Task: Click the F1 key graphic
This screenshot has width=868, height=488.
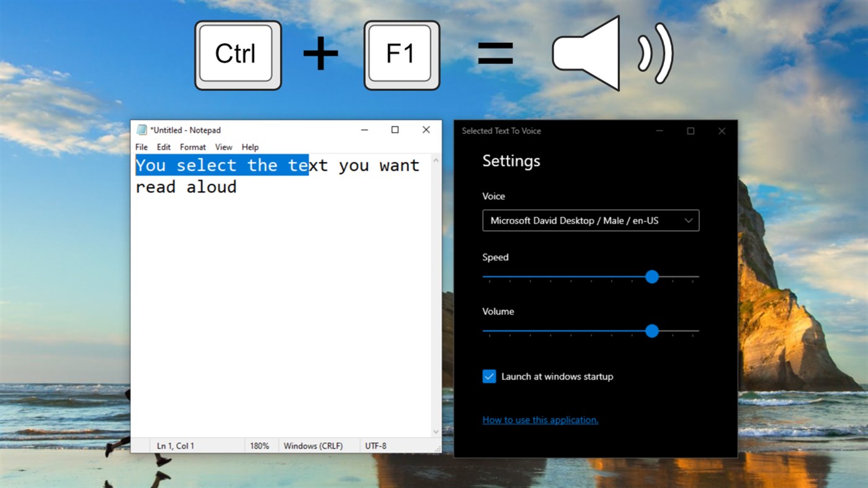Action: coord(401,54)
